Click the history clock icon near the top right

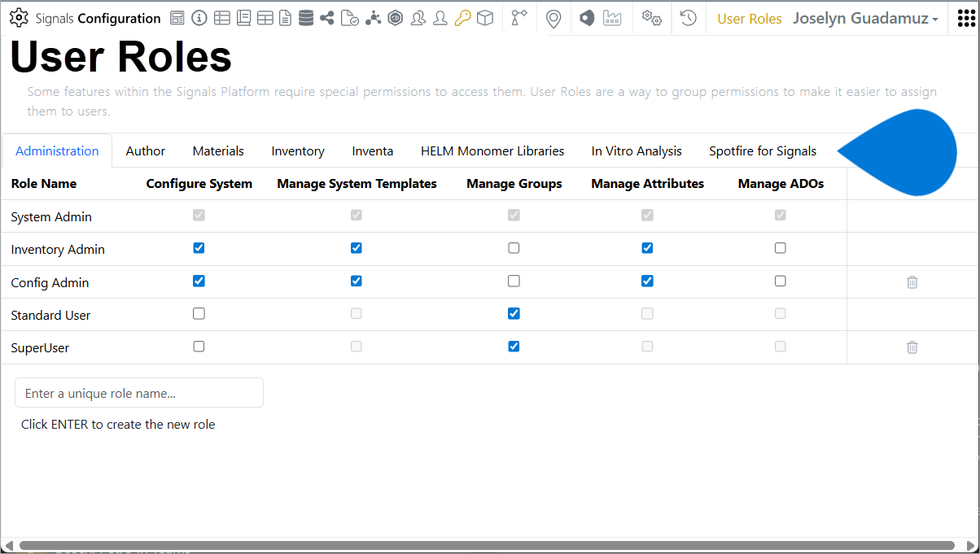coord(688,18)
